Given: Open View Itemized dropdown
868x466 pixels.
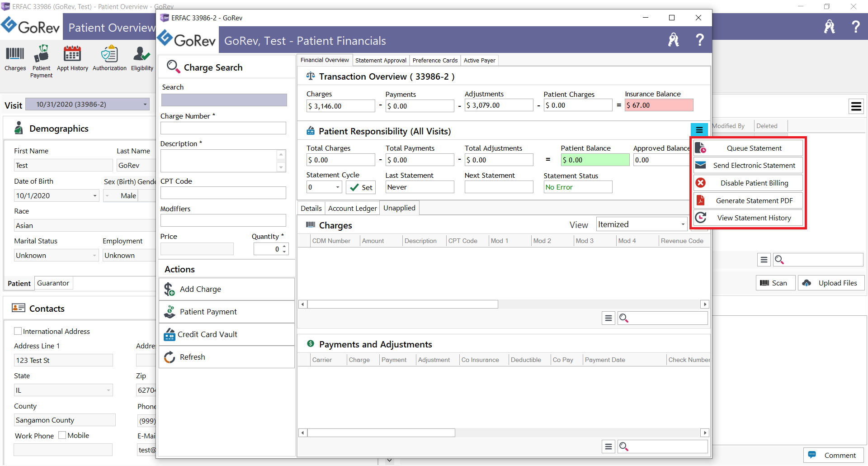Looking at the screenshot, I should coord(683,224).
